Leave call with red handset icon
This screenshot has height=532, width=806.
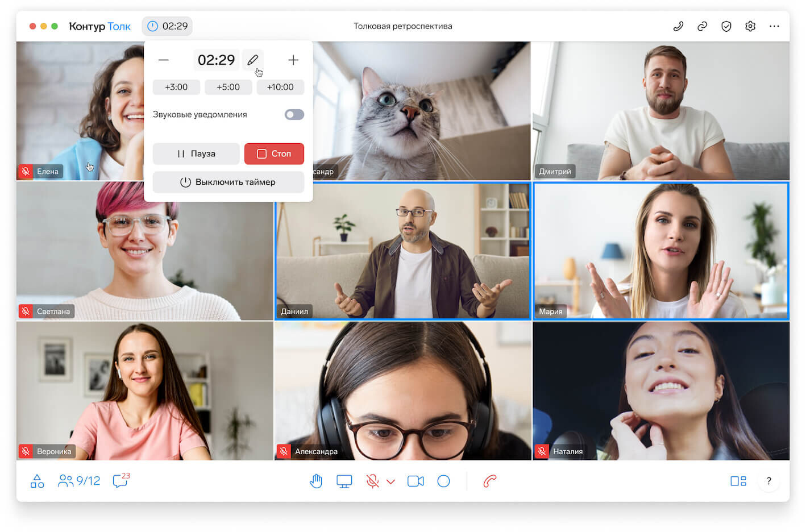tap(490, 481)
